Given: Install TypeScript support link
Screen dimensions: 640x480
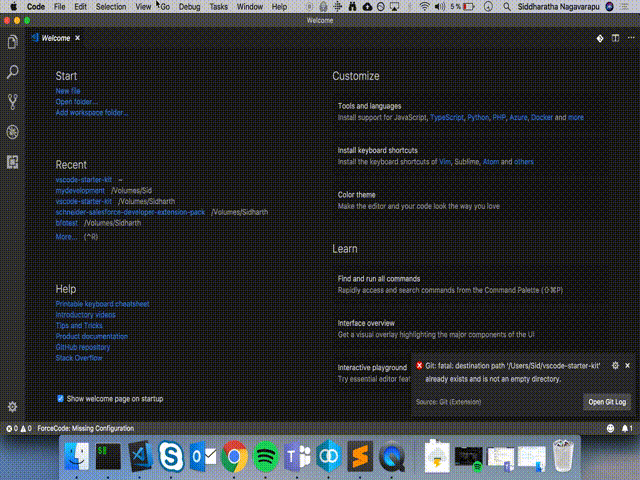Looking at the screenshot, I should pos(447,118).
